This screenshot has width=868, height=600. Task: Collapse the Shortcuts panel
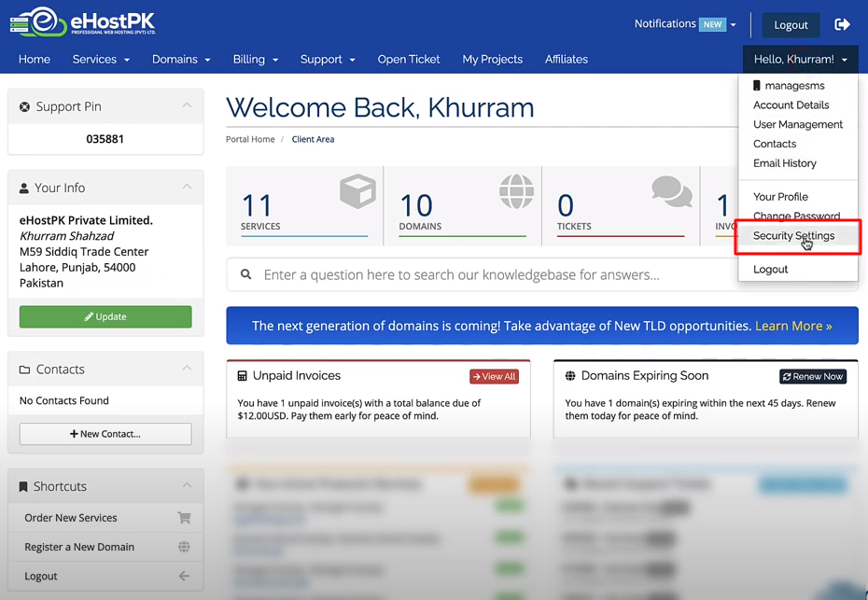[187, 485]
